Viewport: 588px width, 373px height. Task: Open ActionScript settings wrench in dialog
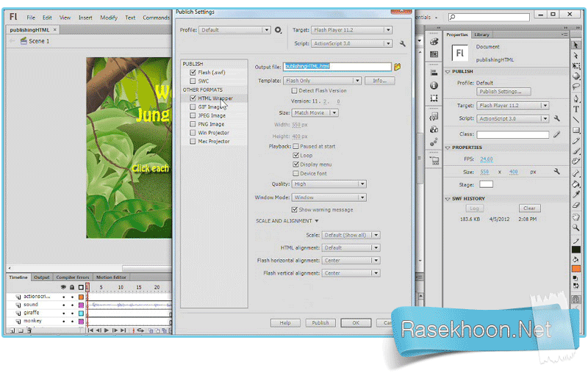click(402, 43)
